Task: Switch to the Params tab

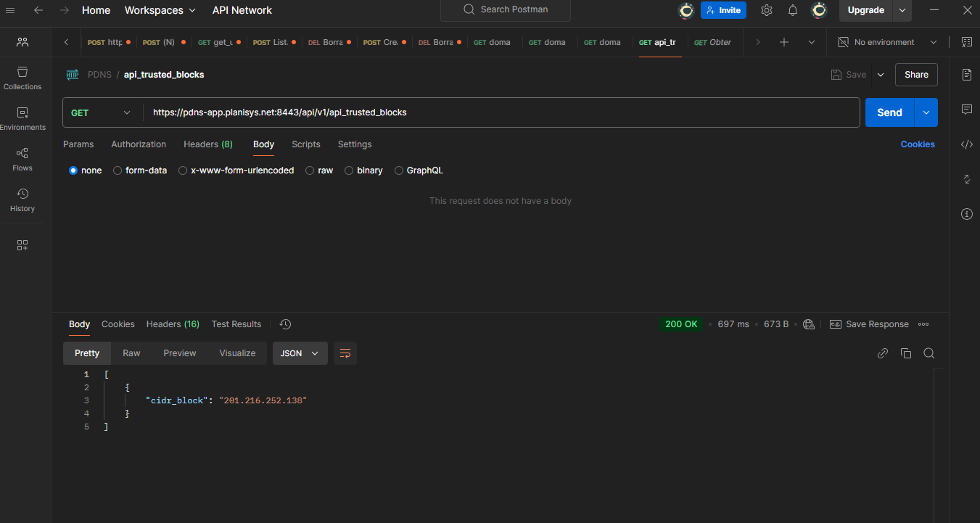Action: pyautogui.click(x=78, y=144)
